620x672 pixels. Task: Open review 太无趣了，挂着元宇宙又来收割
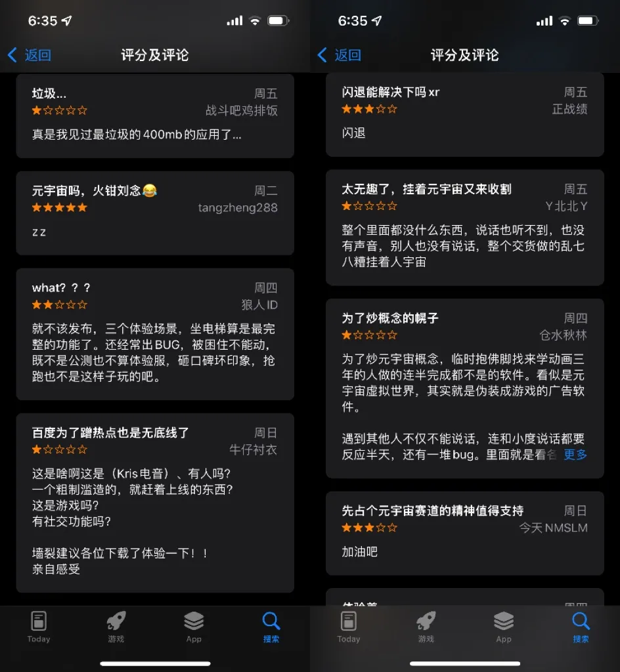[465, 228]
